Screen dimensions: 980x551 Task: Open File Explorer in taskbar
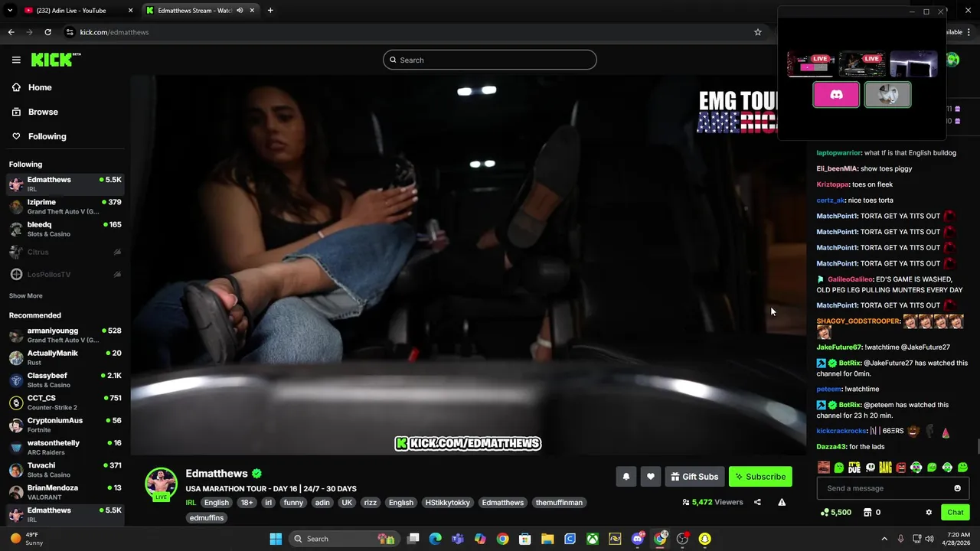(x=547, y=539)
